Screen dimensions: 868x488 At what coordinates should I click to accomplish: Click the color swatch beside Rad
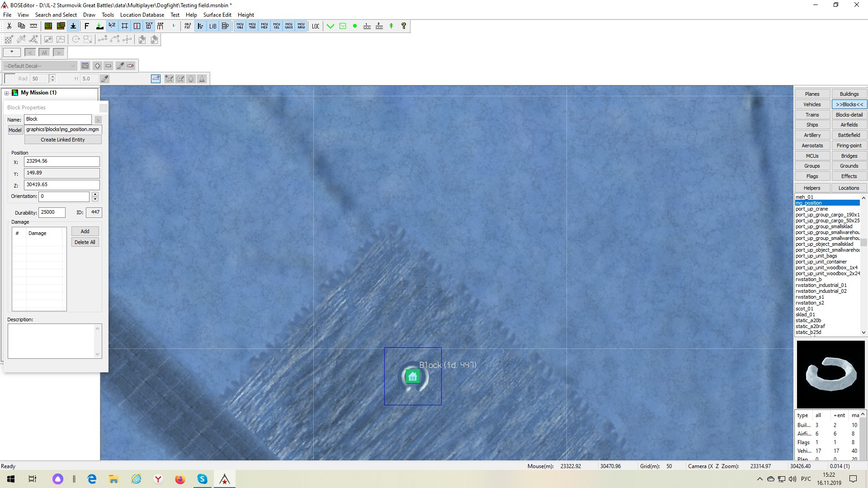pos(9,79)
